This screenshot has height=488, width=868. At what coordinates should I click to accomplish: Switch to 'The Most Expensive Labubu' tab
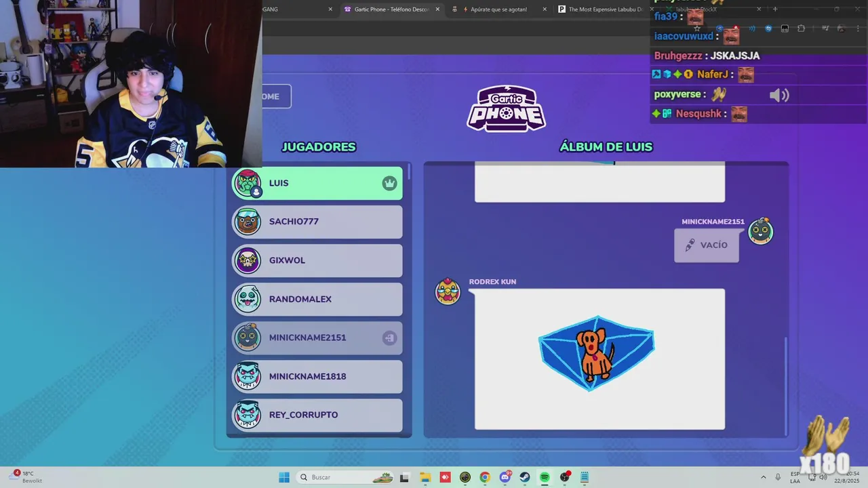pos(600,9)
